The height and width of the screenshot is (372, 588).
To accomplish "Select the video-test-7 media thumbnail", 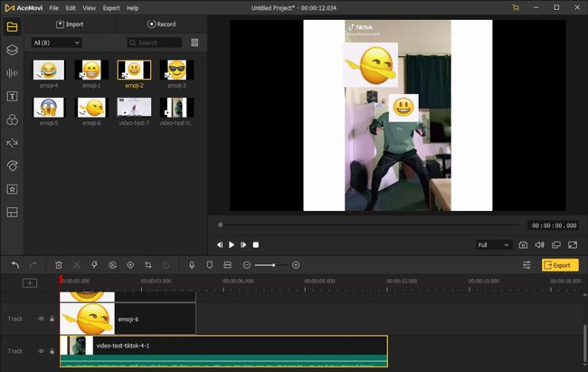I will click(x=134, y=108).
